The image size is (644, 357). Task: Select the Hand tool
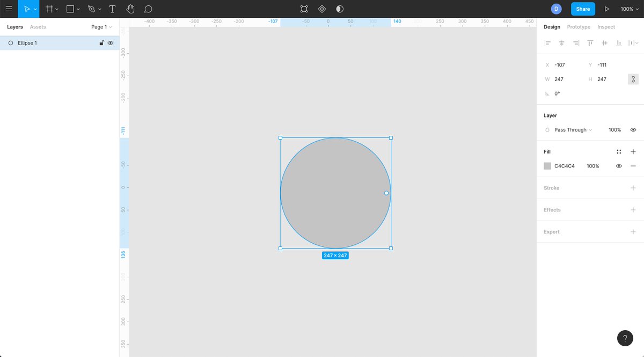click(x=130, y=9)
